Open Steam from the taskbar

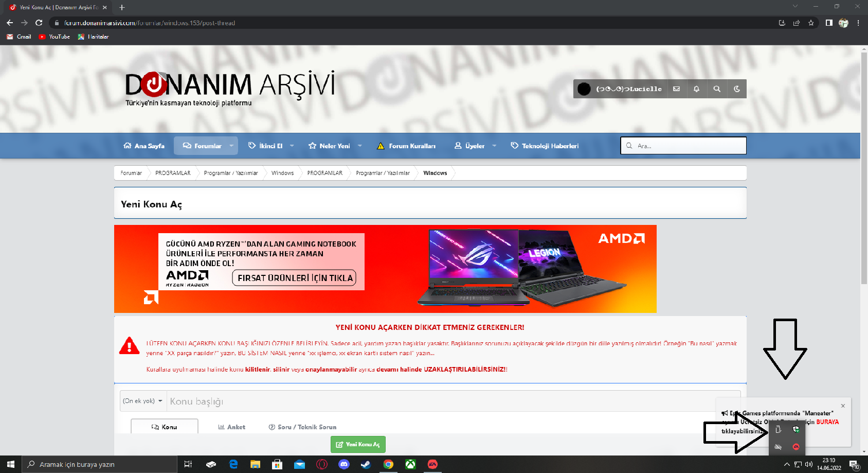[366, 464]
